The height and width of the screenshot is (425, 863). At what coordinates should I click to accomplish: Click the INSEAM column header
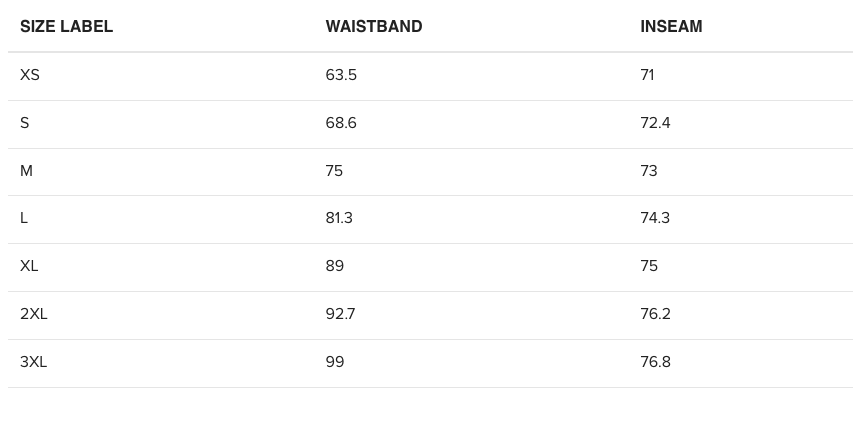click(x=671, y=27)
